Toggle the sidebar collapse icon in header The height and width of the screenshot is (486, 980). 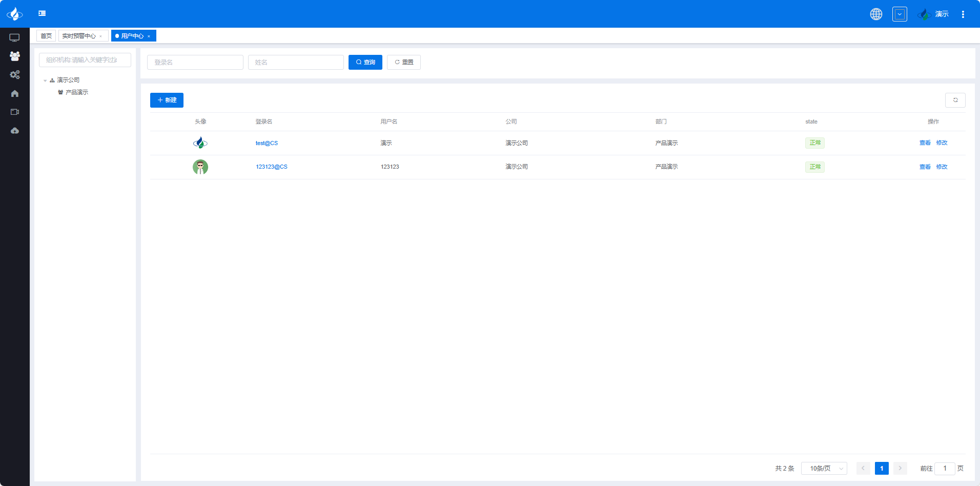click(42, 13)
